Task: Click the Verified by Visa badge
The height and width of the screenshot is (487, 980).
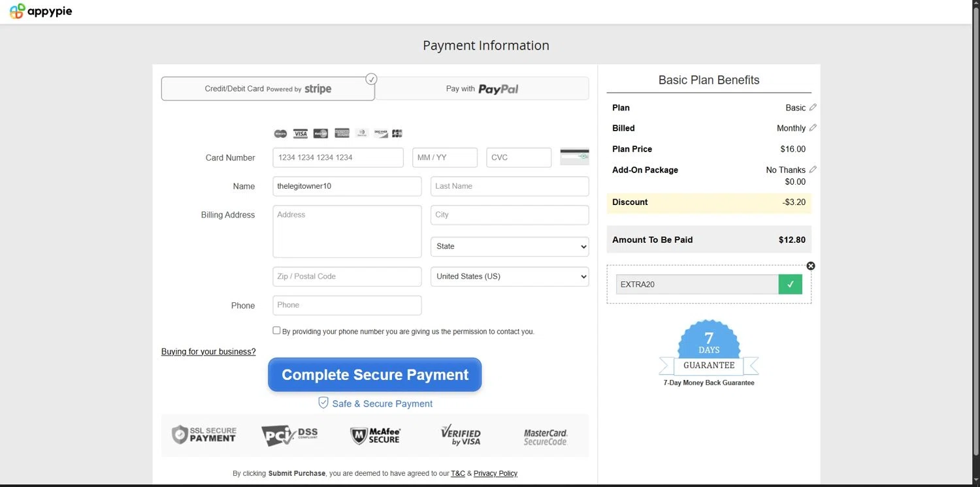Action: (x=461, y=435)
